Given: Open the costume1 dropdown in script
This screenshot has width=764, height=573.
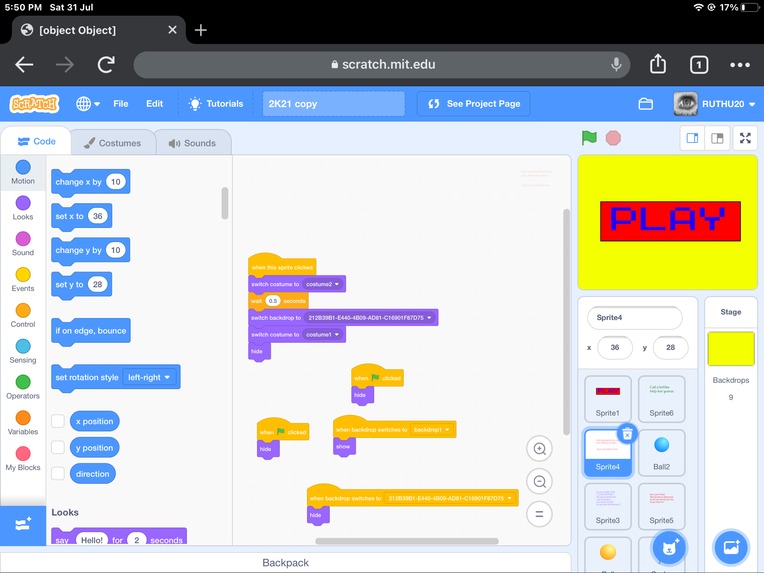Looking at the screenshot, I should (323, 334).
